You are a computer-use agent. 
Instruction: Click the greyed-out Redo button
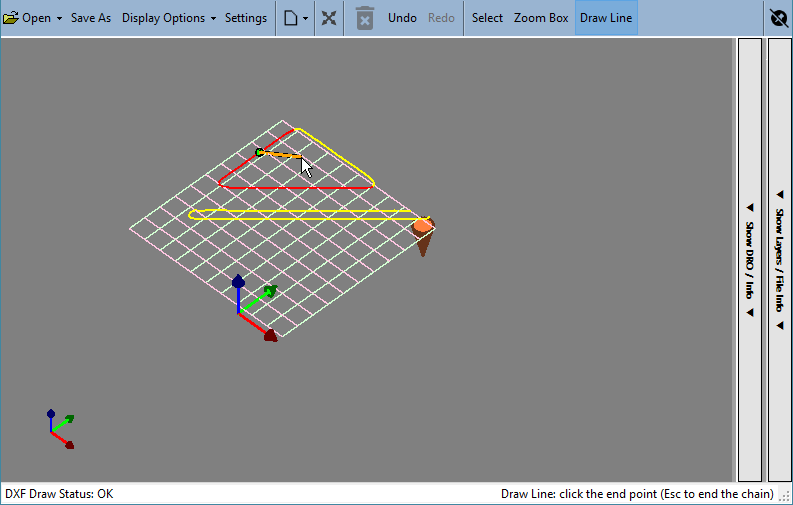click(441, 18)
